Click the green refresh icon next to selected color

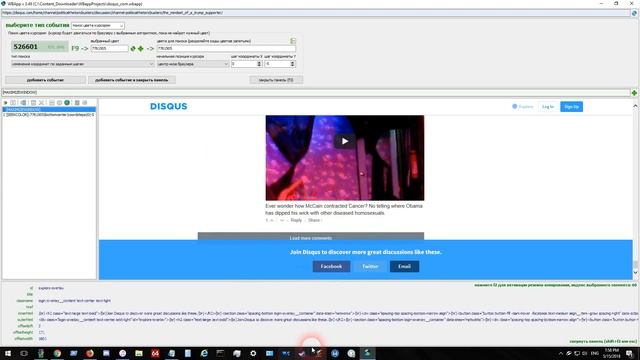coord(133,49)
